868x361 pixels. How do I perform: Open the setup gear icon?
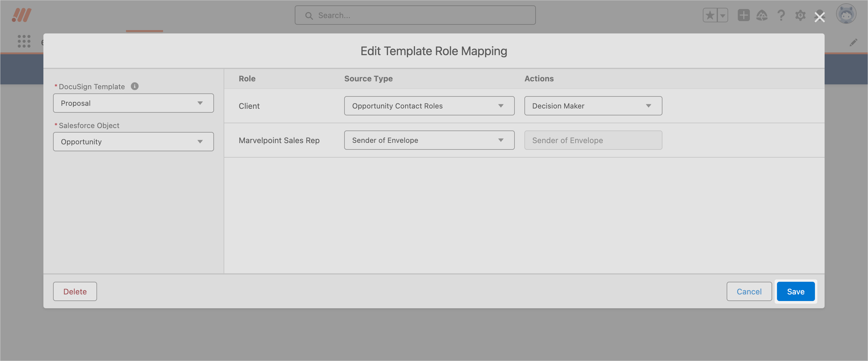(x=800, y=15)
